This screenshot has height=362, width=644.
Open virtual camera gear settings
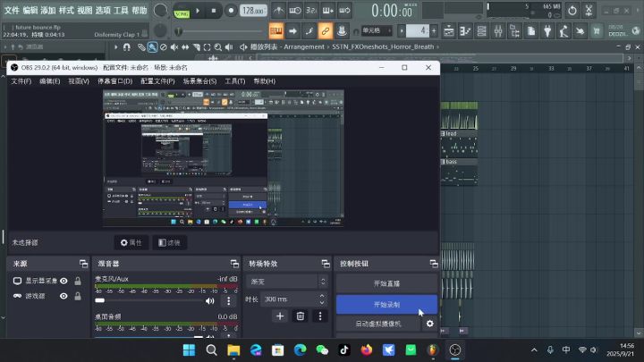point(429,324)
